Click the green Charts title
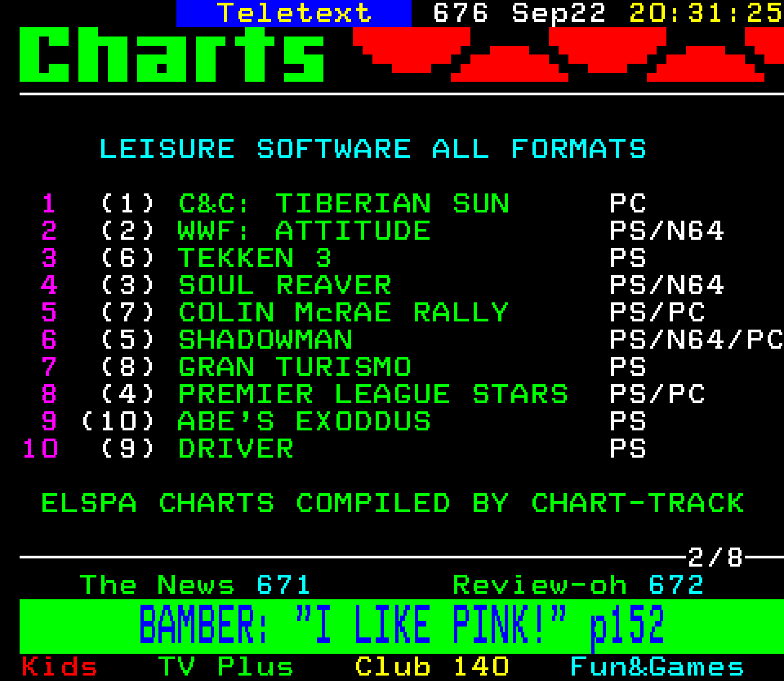The height and width of the screenshot is (681, 784). [x=172, y=54]
